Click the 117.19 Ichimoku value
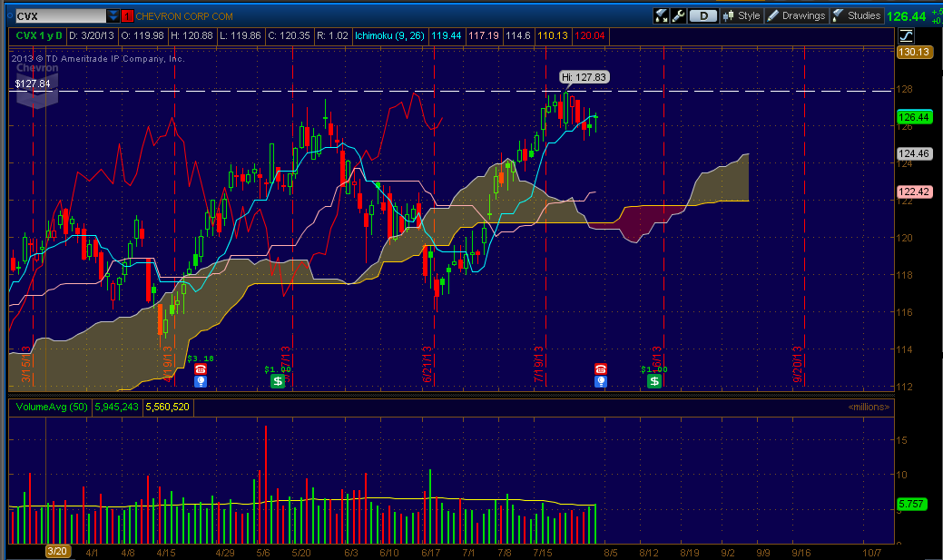This screenshot has width=943, height=560. coord(484,35)
